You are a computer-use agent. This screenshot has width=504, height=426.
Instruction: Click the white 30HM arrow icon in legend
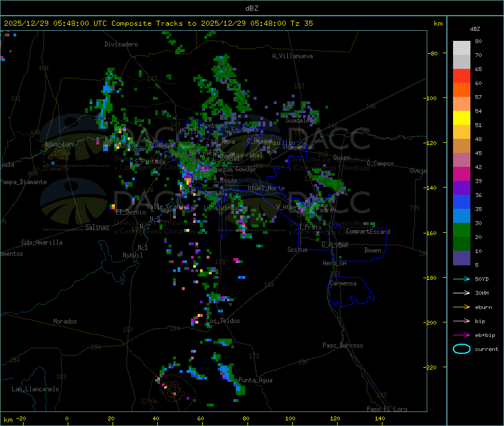[461, 293]
